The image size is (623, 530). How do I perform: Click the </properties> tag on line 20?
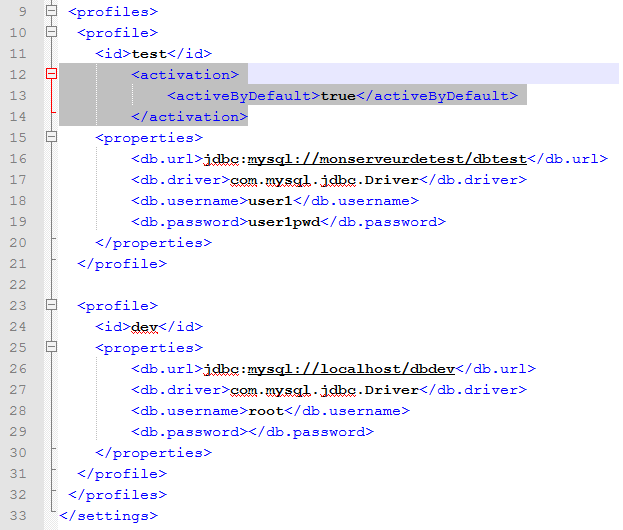coord(154,243)
